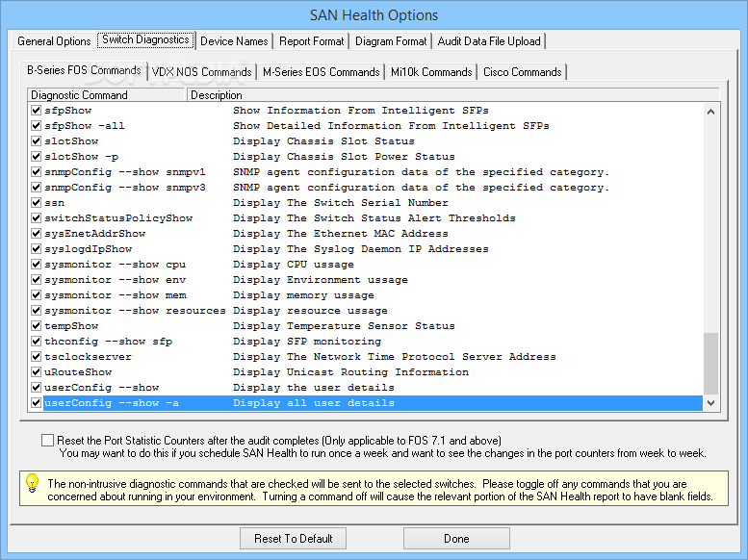This screenshot has height=560, width=748.
Task: Select 'Display The Ethernet MAC Address' text
Action: pyautogui.click(x=341, y=233)
